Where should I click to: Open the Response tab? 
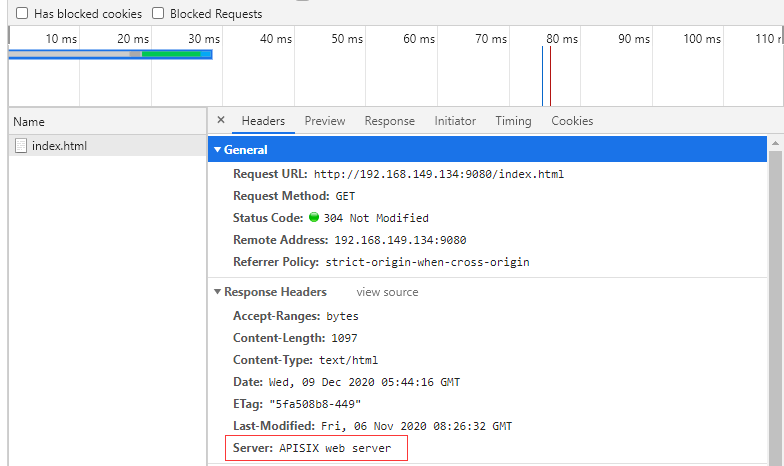click(x=389, y=121)
